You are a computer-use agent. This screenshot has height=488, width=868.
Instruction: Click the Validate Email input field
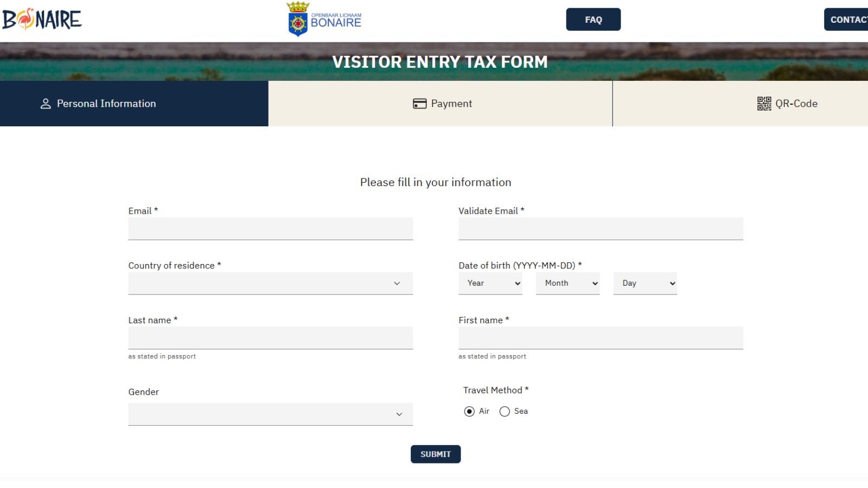tap(601, 228)
